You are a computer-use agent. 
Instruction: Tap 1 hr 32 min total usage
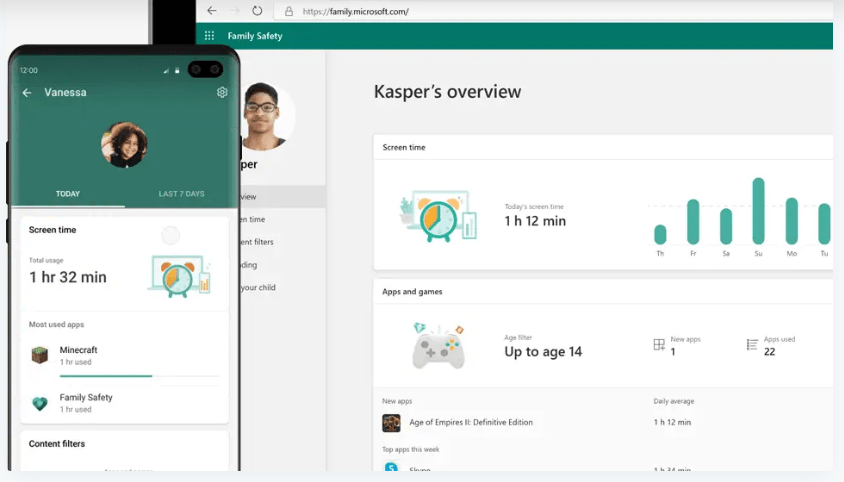[x=68, y=277]
